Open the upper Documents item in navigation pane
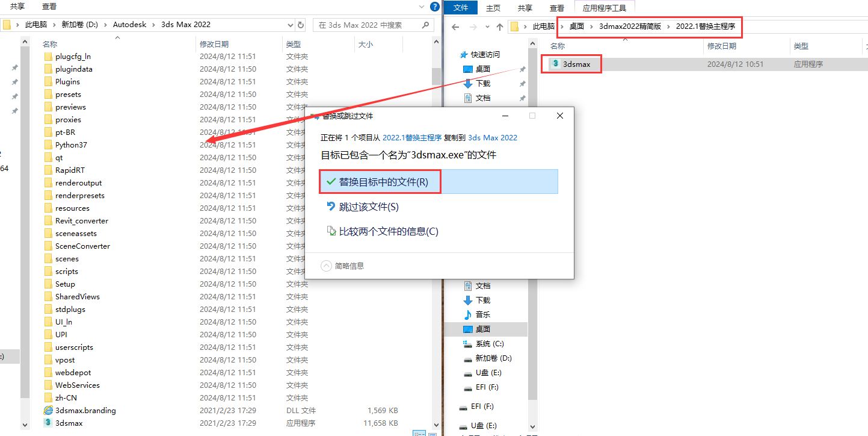The height and width of the screenshot is (436, 868). (483, 98)
